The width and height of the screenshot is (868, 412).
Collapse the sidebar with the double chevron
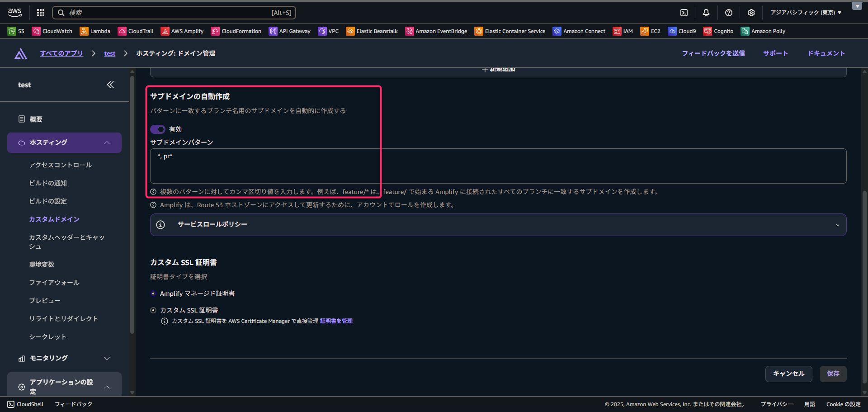point(110,85)
